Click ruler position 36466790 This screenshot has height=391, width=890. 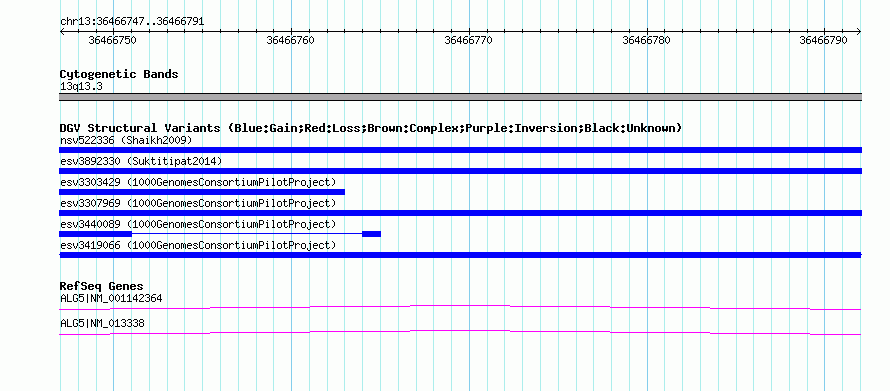824,40
